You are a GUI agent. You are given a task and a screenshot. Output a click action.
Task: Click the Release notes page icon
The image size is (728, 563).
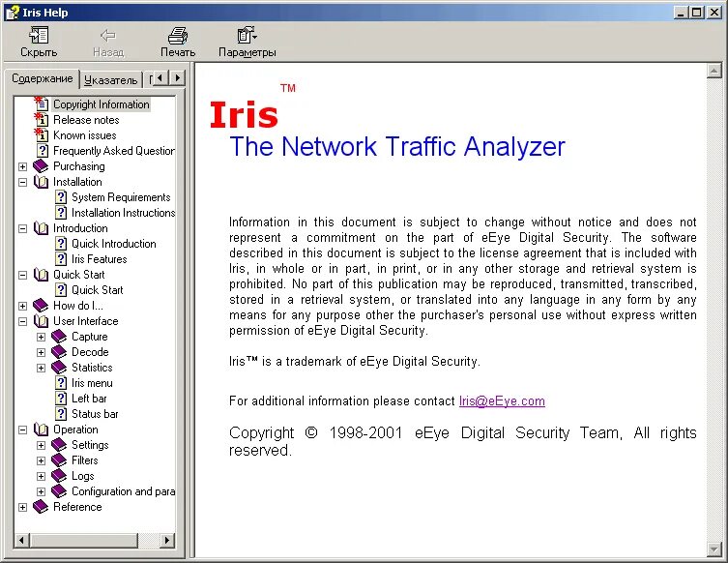pos(42,119)
